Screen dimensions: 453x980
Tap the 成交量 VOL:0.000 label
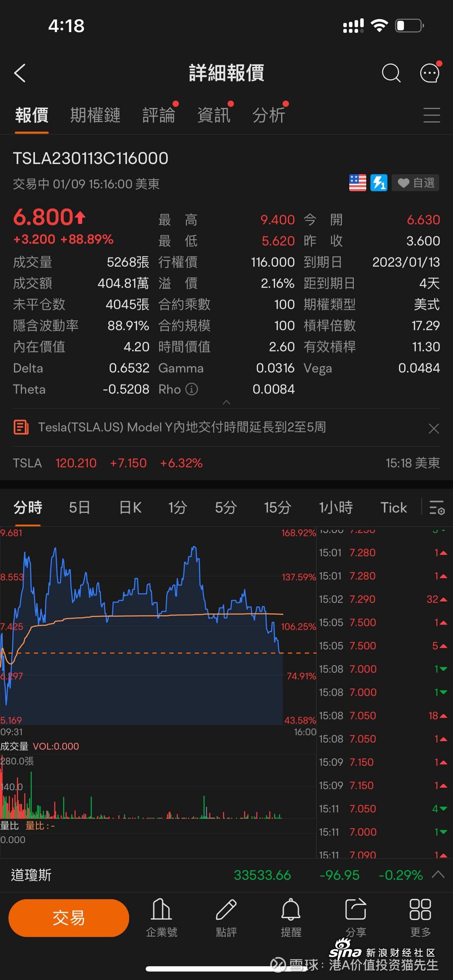click(x=40, y=746)
